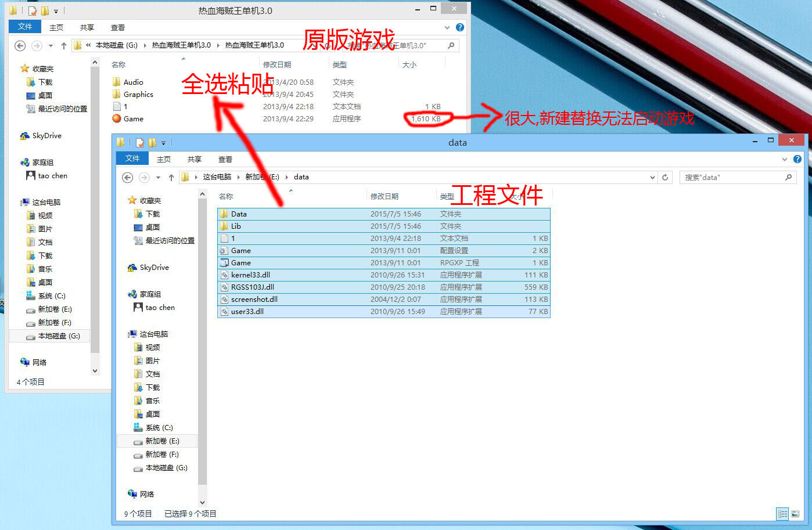The width and height of the screenshot is (812, 530).
Task: Open quick access toolbar dropdown in data window
Action: 163,142
